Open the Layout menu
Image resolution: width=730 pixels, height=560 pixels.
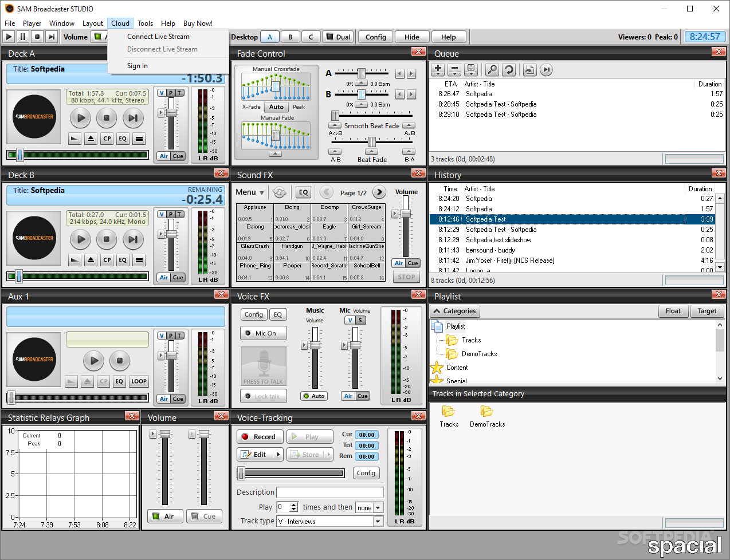(93, 23)
